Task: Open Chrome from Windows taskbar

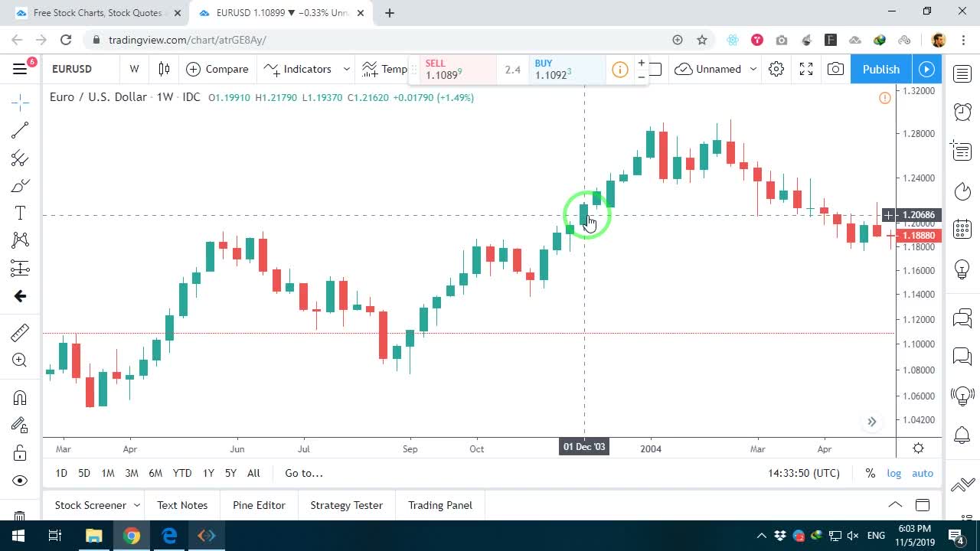Action: click(x=132, y=536)
